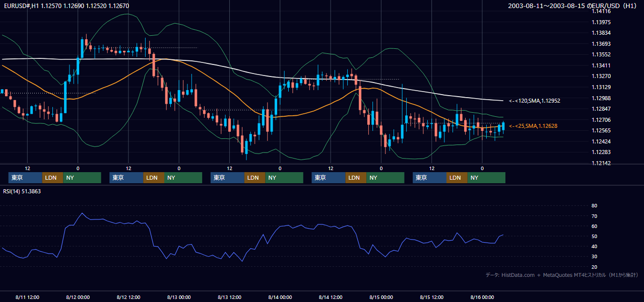Select the RSI scale value 60

[x=594, y=226]
